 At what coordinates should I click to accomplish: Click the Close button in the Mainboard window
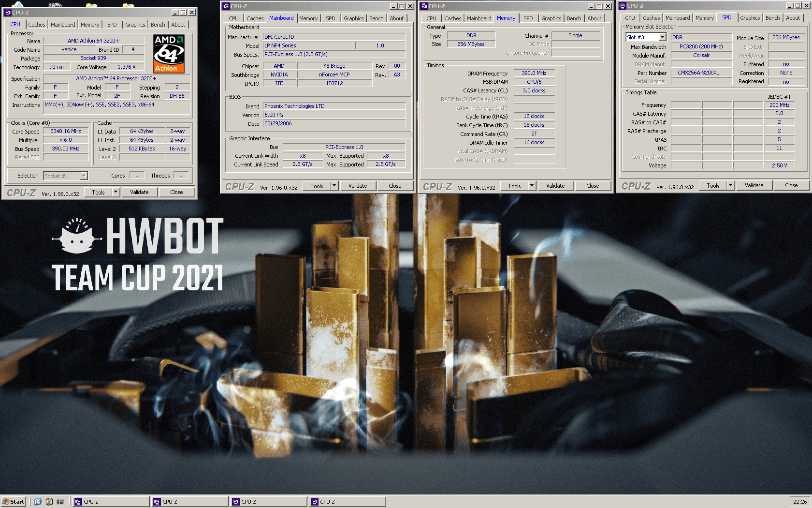tap(395, 186)
